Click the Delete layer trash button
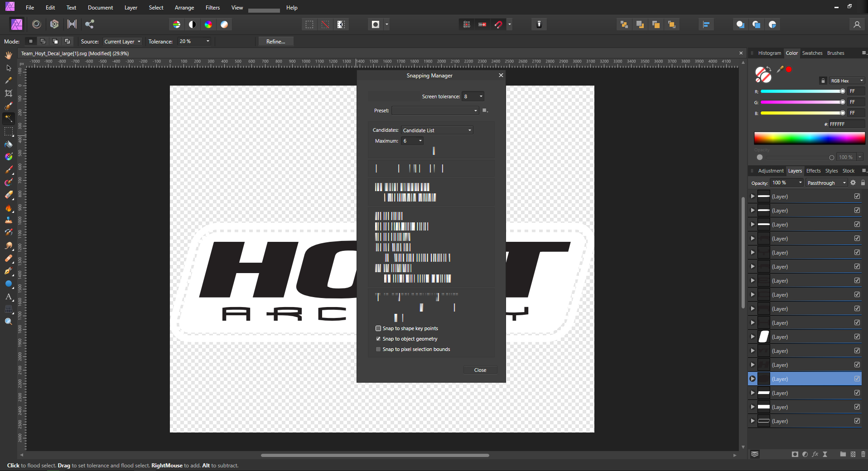The image size is (868, 471). [x=863, y=454]
